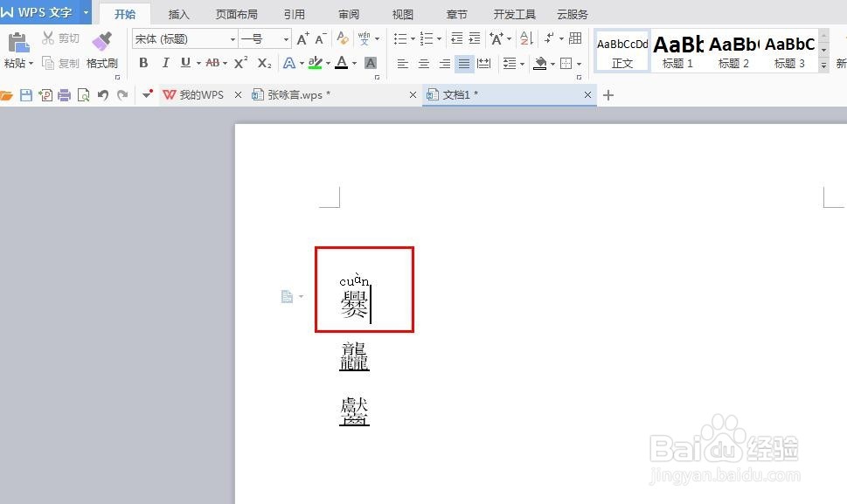Apply superscript X² formatting
Viewport: 847px width, 504px height.
(240, 63)
